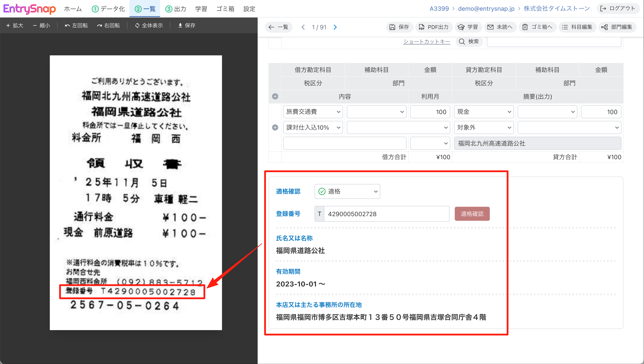Viewport: 644px width, 364px height.
Task: Click the receipt image preview
Action: pos(136,193)
